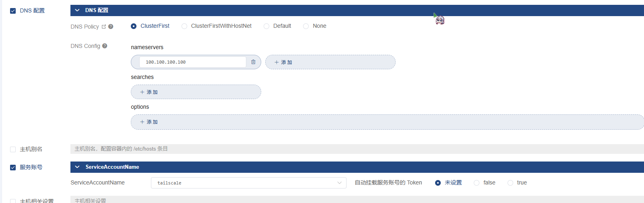This screenshot has width=644, height=203.
Task: Collapse the DNS 配置 section header
Action: (x=357, y=10)
